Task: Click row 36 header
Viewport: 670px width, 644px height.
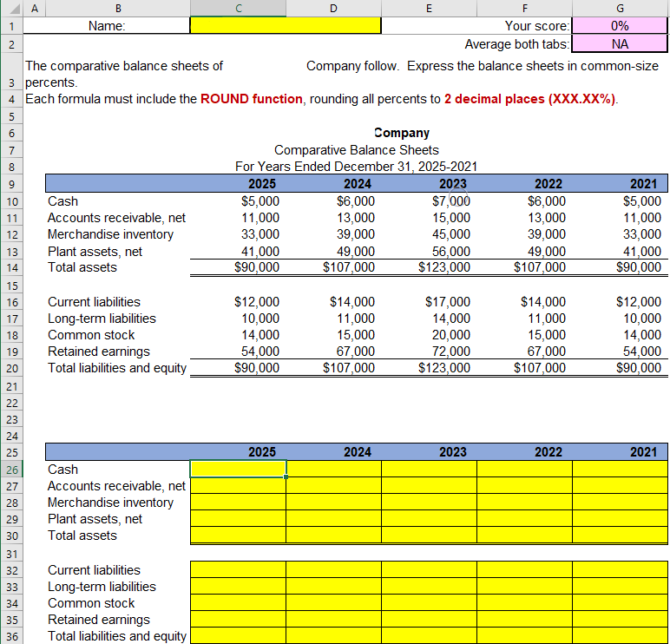Action: (x=11, y=636)
